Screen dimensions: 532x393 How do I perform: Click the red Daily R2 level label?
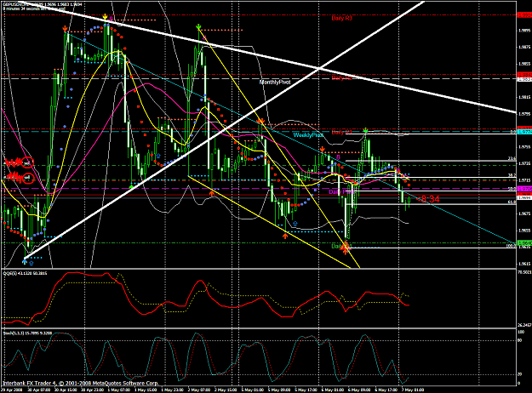click(x=341, y=78)
